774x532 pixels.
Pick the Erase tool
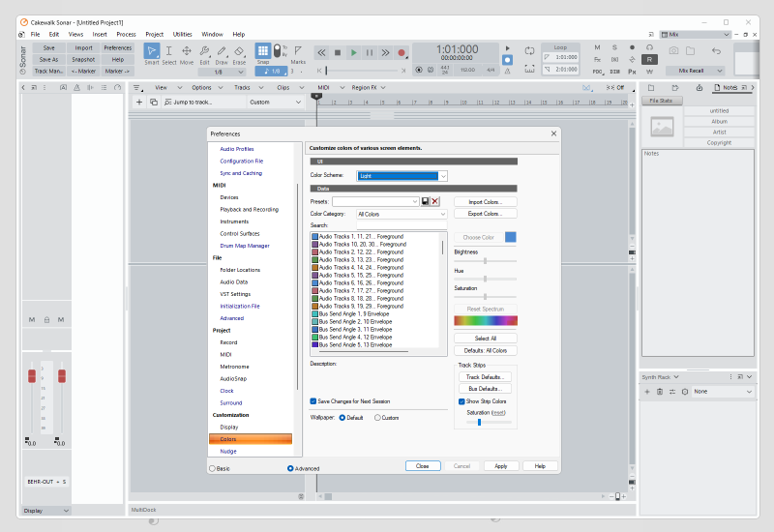238,52
